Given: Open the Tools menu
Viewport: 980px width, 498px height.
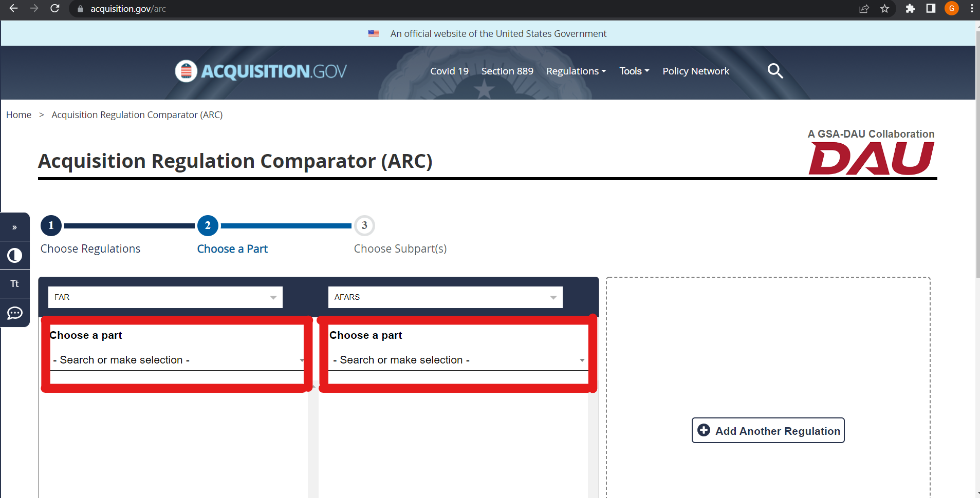Looking at the screenshot, I should (634, 71).
